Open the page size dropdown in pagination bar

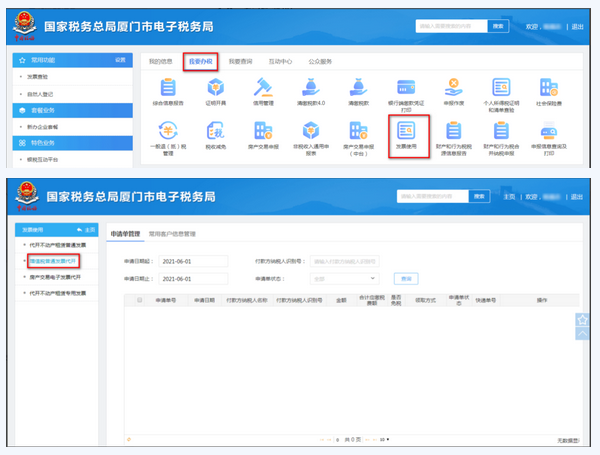382,438
